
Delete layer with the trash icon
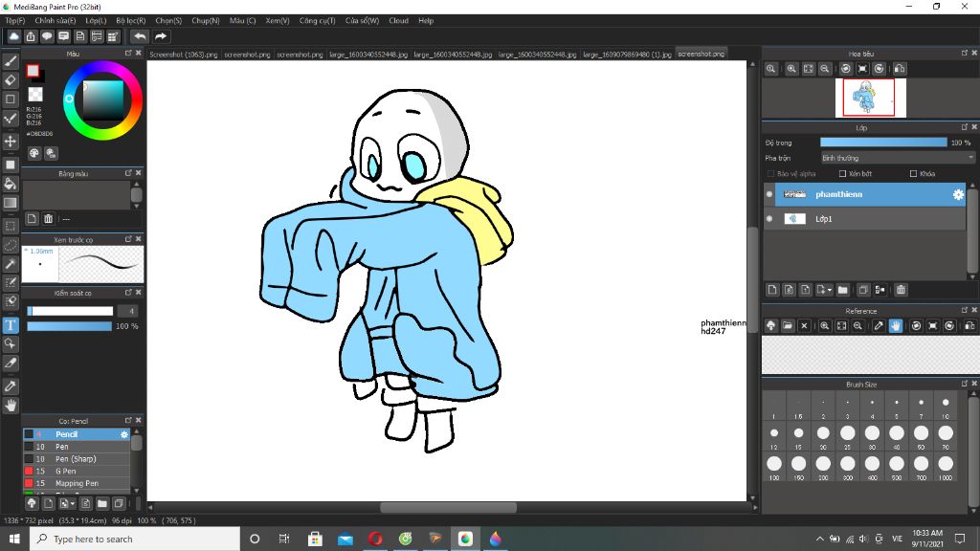901,290
